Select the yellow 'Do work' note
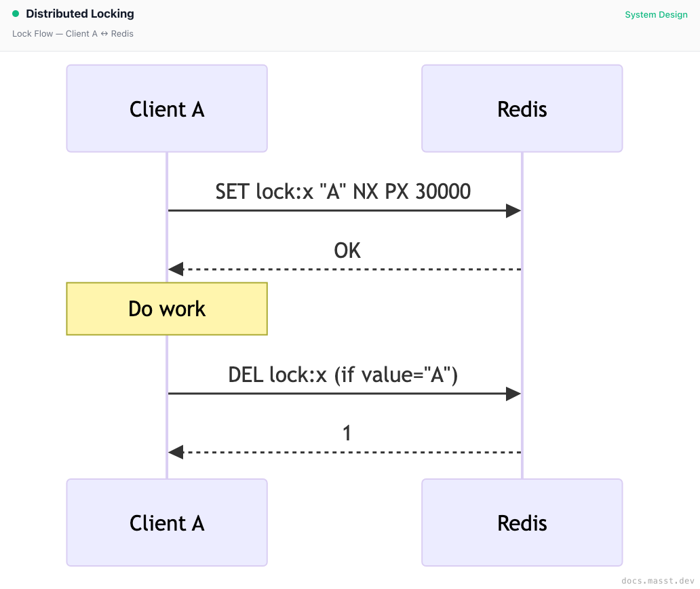The width and height of the screenshot is (700, 589). (x=167, y=309)
